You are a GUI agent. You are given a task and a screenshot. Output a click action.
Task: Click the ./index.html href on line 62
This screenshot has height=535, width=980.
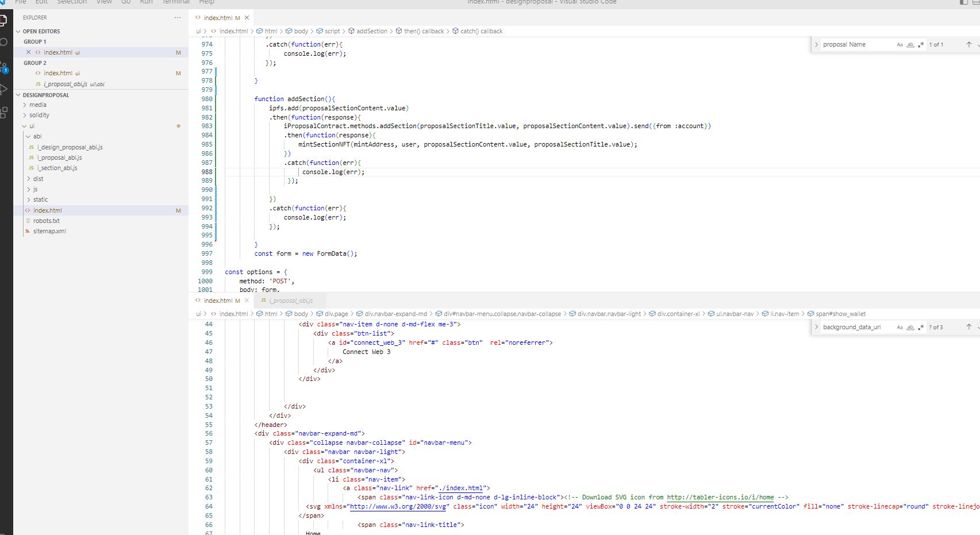coord(461,488)
